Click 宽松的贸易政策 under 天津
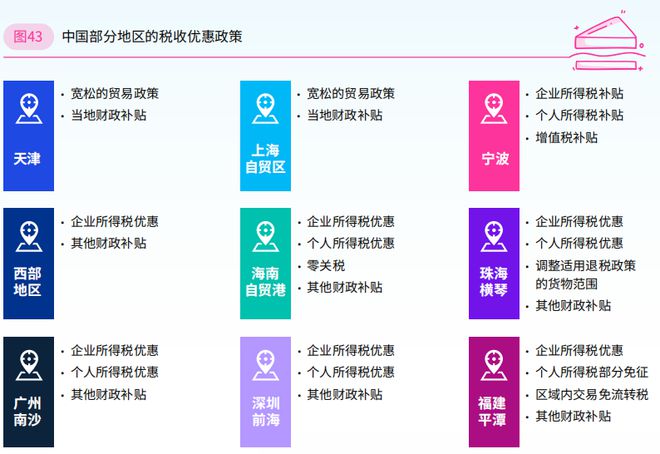 pos(114,93)
